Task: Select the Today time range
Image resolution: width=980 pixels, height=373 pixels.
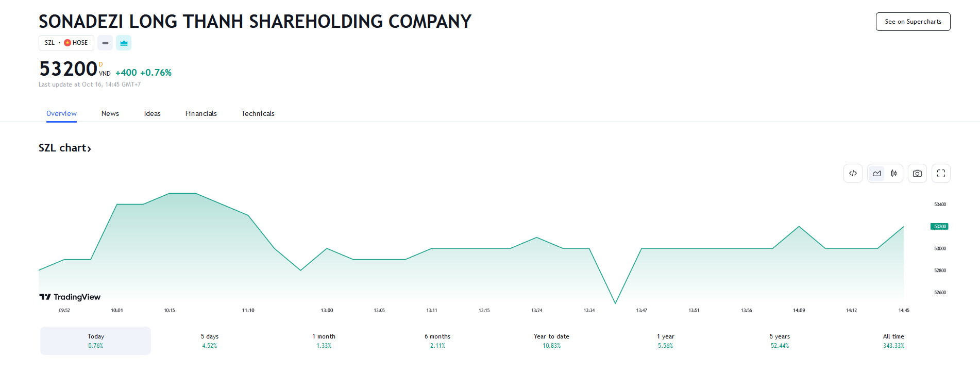Action: click(x=96, y=341)
